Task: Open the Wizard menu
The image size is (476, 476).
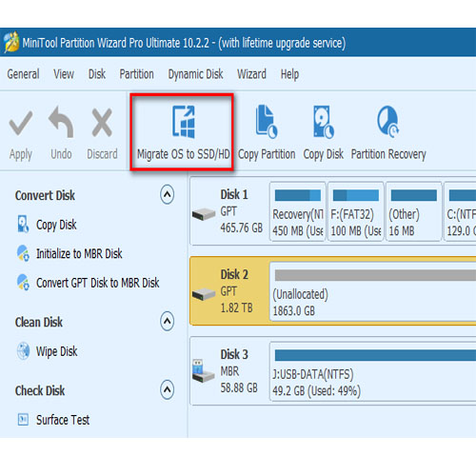Action: 251,74
